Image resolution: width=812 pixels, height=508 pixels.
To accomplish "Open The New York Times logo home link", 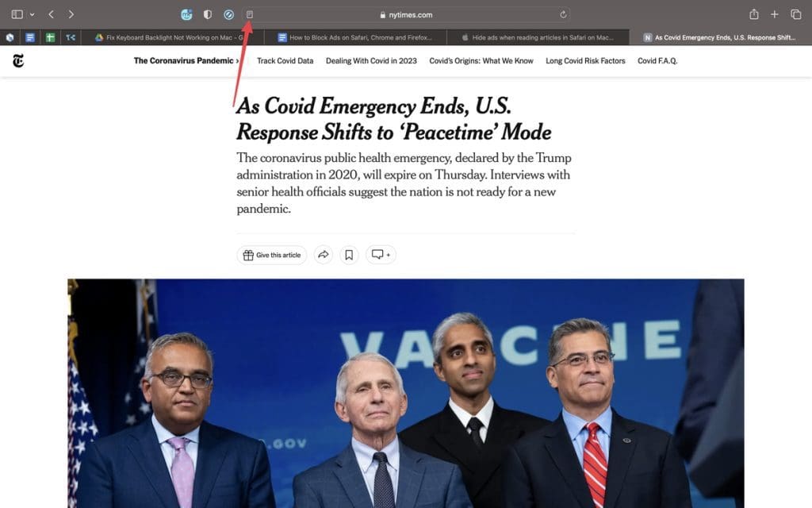I will 18,61.
